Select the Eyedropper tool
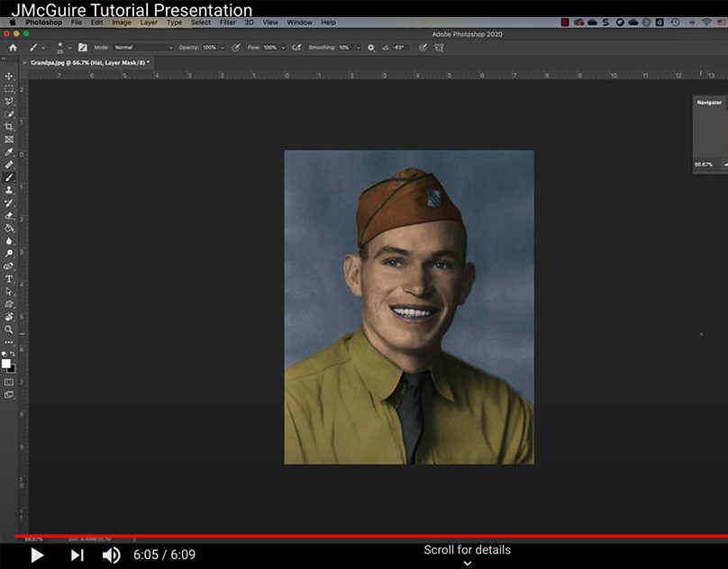The width and height of the screenshot is (728, 569). tap(9, 152)
